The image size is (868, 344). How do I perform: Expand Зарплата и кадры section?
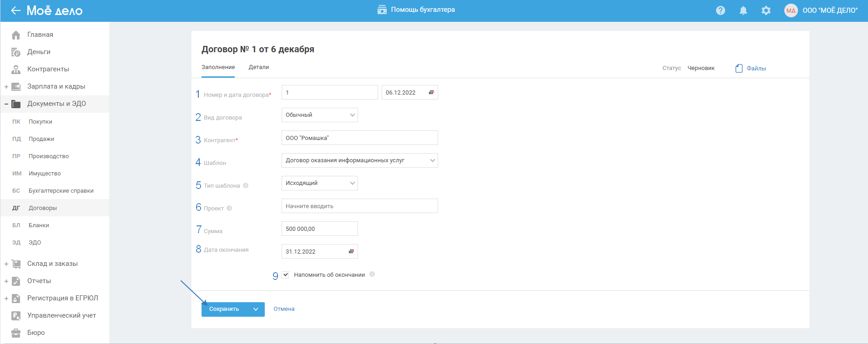coord(6,87)
